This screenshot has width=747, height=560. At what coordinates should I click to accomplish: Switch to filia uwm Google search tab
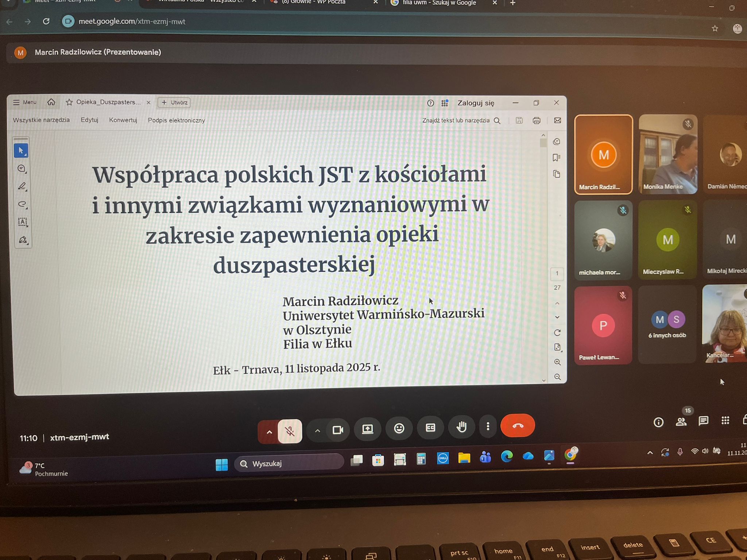[x=438, y=3]
